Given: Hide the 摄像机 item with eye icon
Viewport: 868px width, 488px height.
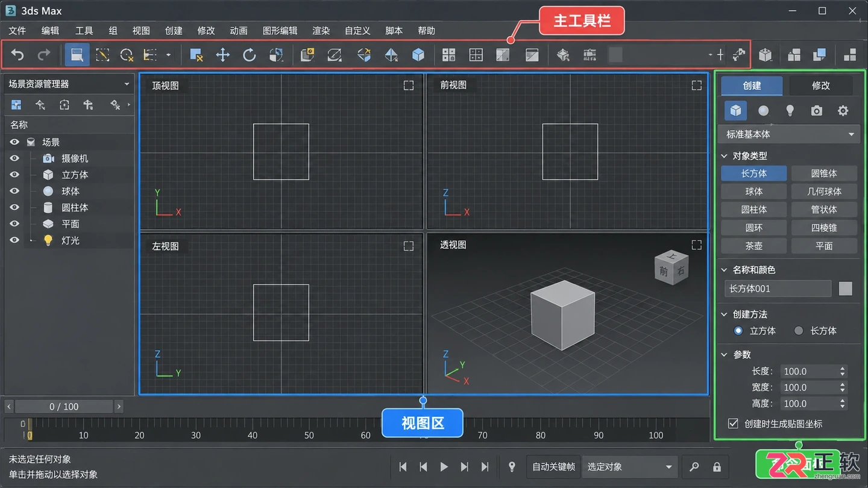Looking at the screenshot, I should [14, 158].
